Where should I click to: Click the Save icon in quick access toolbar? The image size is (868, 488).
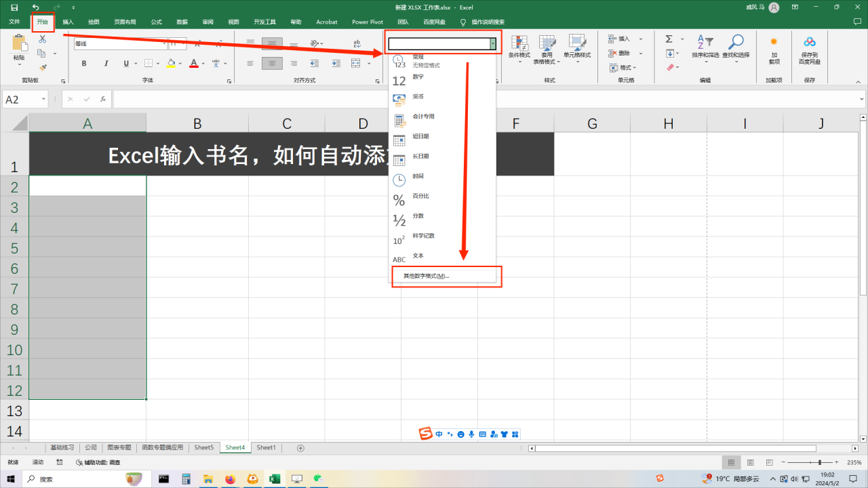(14, 7)
